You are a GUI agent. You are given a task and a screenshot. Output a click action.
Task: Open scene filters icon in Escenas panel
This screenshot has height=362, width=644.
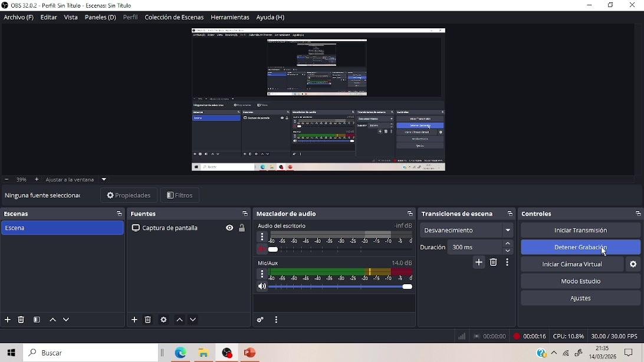tap(37, 320)
